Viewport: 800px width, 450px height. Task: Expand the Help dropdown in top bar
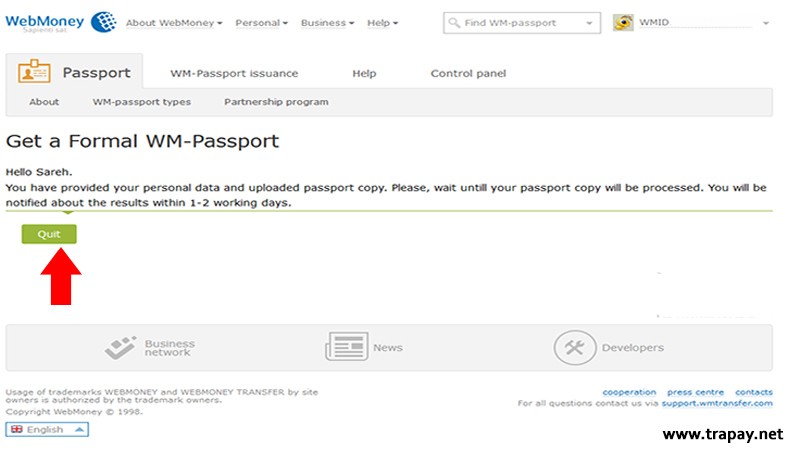coord(382,22)
